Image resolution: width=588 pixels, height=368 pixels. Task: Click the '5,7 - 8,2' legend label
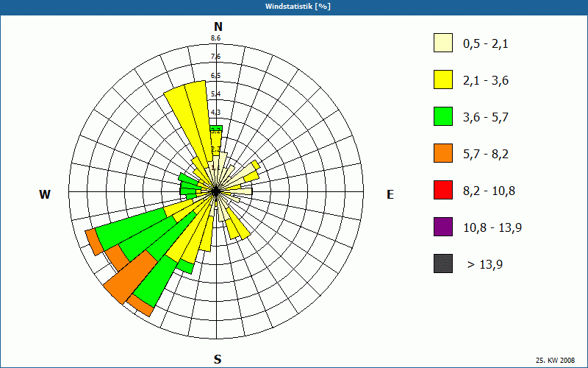(x=486, y=155)
